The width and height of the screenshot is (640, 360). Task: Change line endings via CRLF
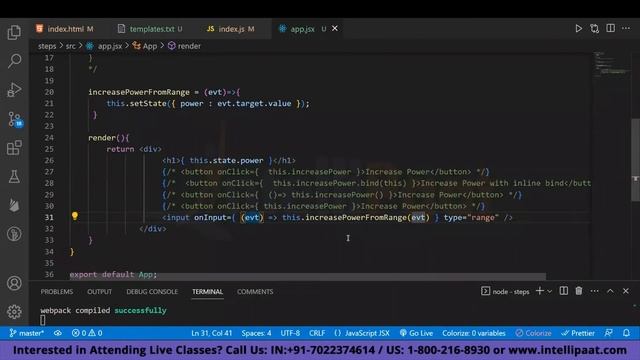point(317,333)
